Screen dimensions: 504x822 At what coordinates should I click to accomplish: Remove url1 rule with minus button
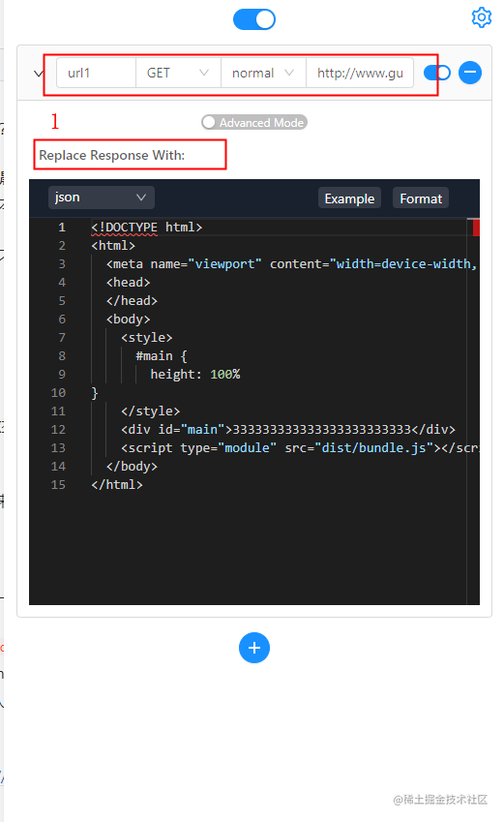point(470,73)
